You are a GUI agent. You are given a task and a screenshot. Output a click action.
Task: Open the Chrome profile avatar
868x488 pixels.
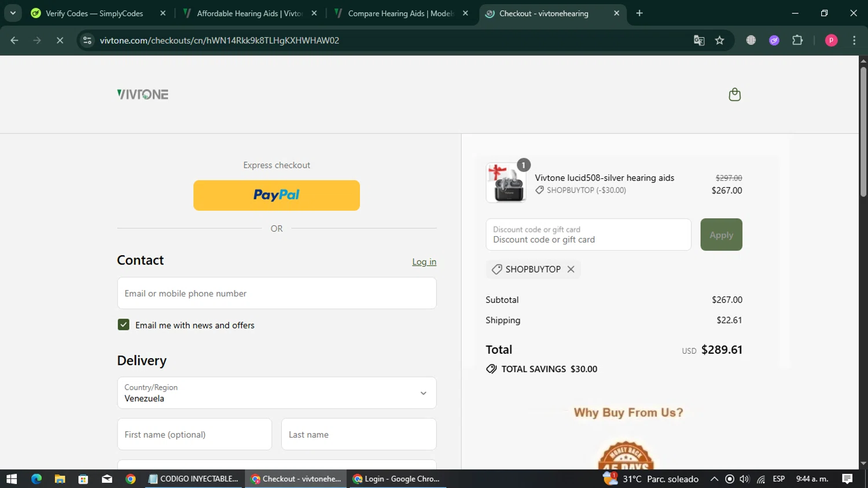831,41
